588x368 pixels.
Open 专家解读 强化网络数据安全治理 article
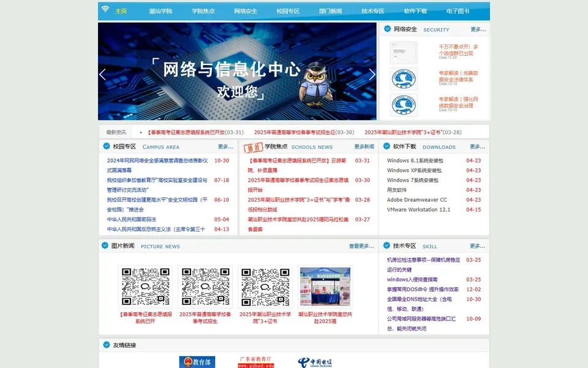pyautogui.click(x=458, y=102)
